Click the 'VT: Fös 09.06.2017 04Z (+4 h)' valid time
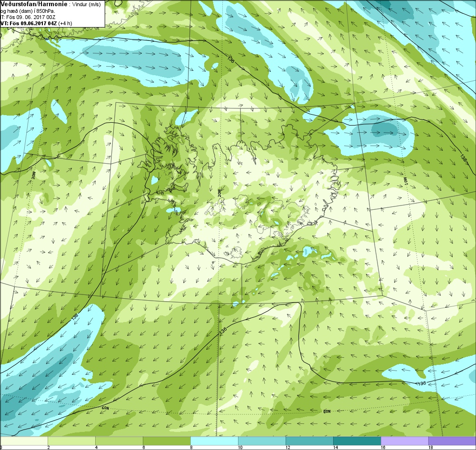Screen dimensions: 476x450 tap(36, 23)
